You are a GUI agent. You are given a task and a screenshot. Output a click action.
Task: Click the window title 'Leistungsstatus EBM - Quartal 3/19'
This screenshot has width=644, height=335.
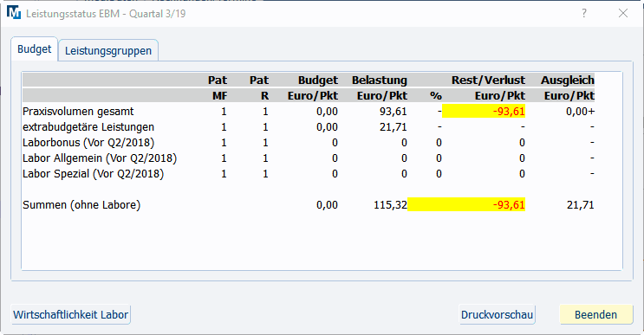106,14
